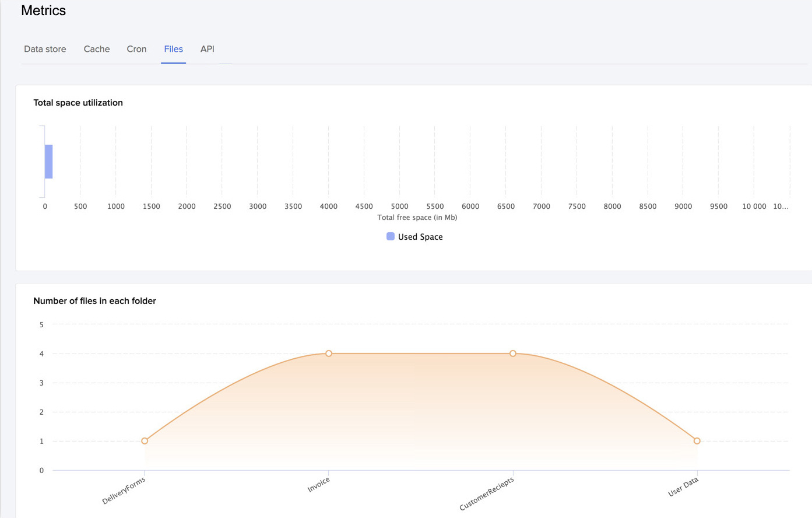This screenshot has height=518, width=812.
Task: Toggle the Used Space legend entry
Action: coord(414,236)
